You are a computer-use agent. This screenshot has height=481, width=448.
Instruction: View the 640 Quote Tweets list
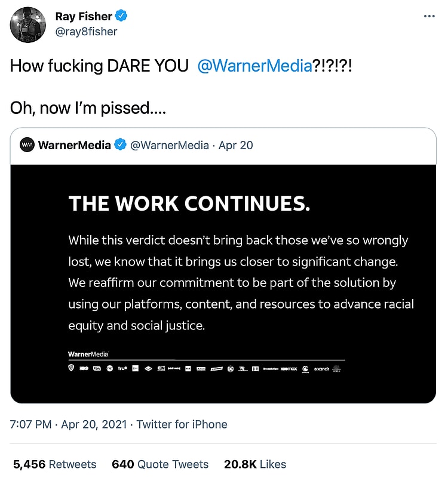click(160, 464)
